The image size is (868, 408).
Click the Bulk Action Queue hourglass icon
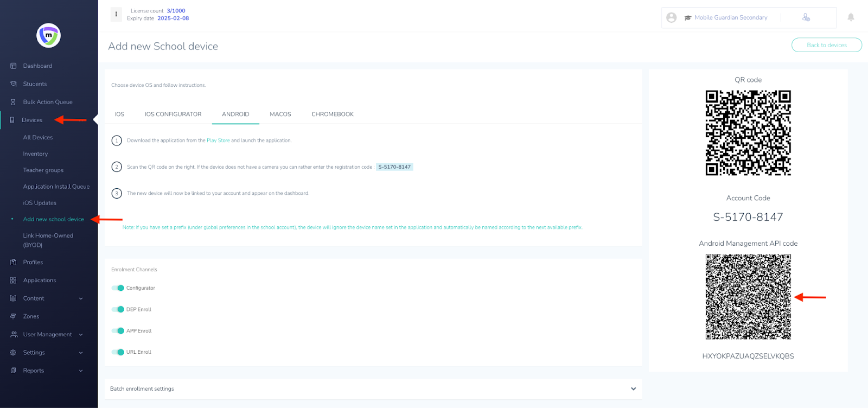point(13,102)
